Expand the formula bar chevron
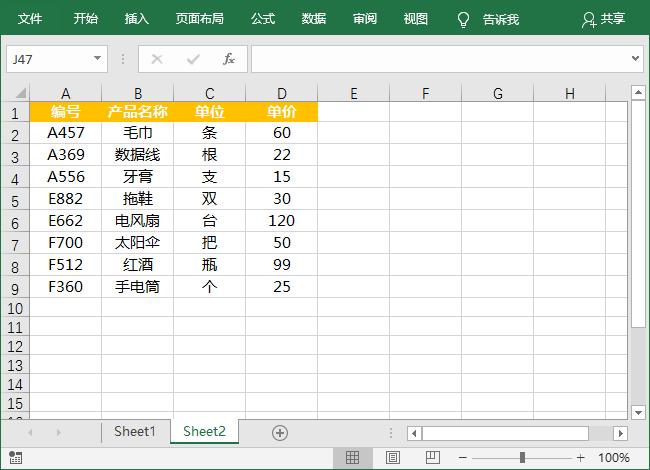 pyautogui.click(x=635, y=58)
